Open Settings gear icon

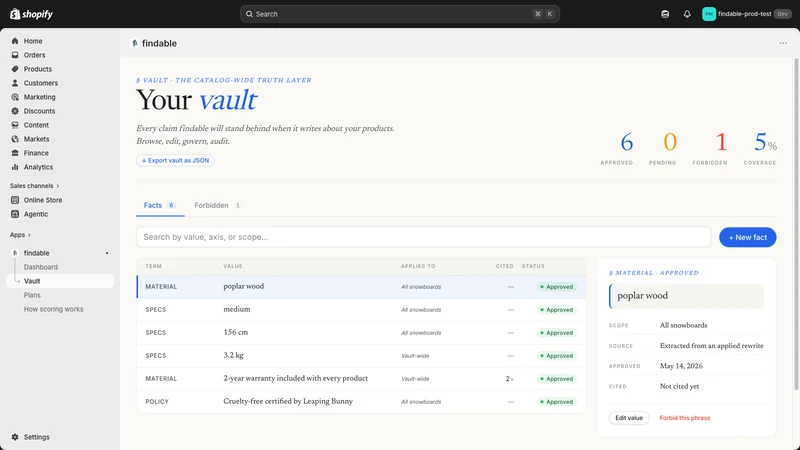[15, 437]
